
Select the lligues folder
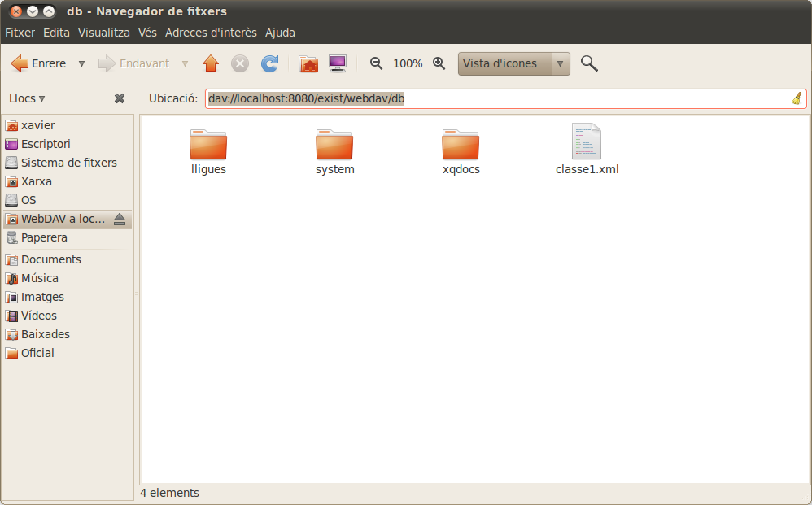tap(208, 150)
